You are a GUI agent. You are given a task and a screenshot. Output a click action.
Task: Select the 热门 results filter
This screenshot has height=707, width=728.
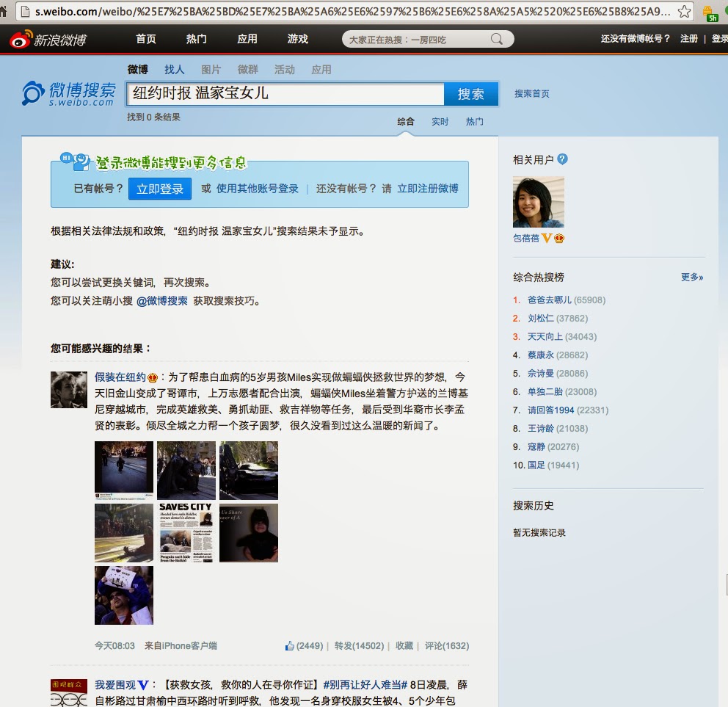(x=475, y=122)
